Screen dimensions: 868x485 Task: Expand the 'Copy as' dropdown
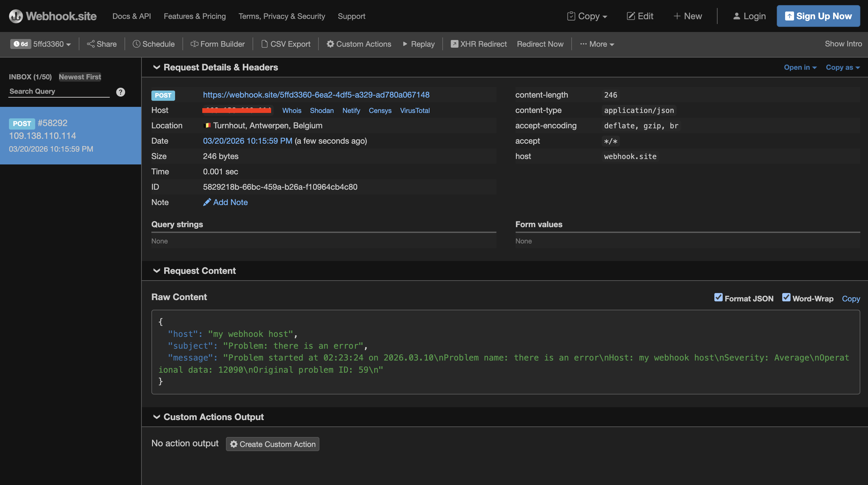842,68
